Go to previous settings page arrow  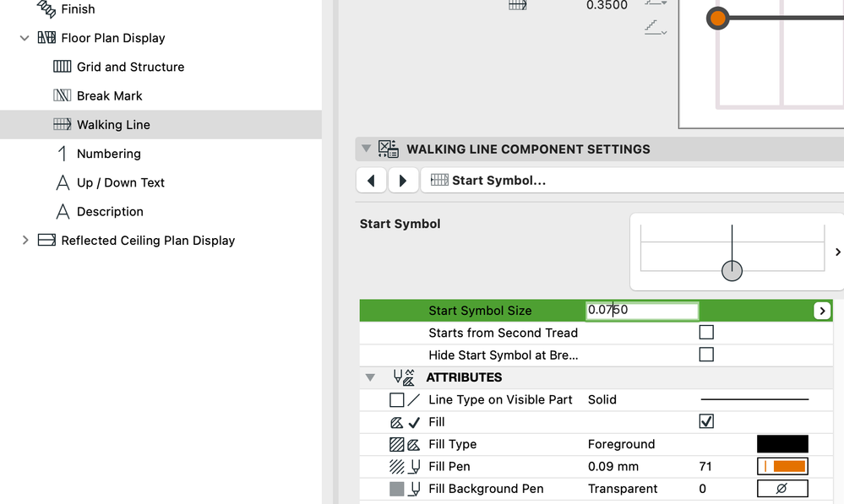[x=371, y=180]
